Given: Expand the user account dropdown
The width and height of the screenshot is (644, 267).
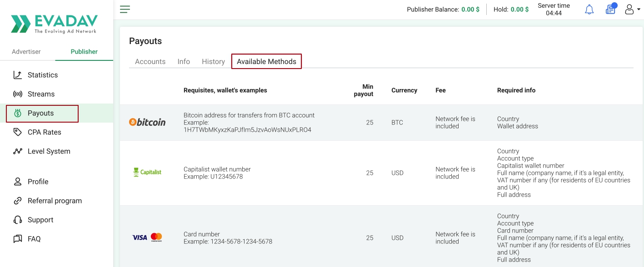Looking at the screenshot, I should click(632, 10).
